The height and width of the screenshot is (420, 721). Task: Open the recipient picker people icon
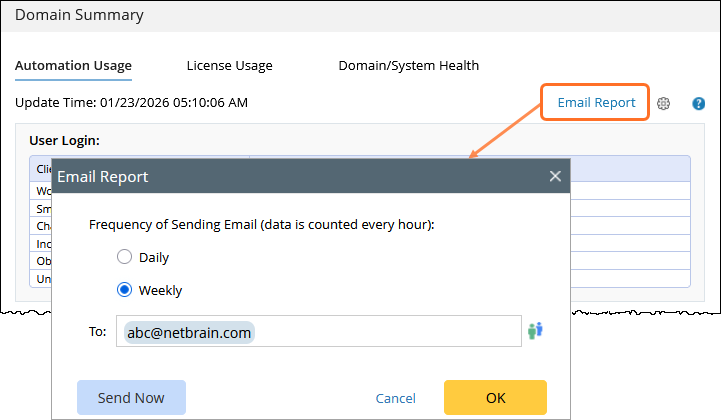click(x=536, y=330)
